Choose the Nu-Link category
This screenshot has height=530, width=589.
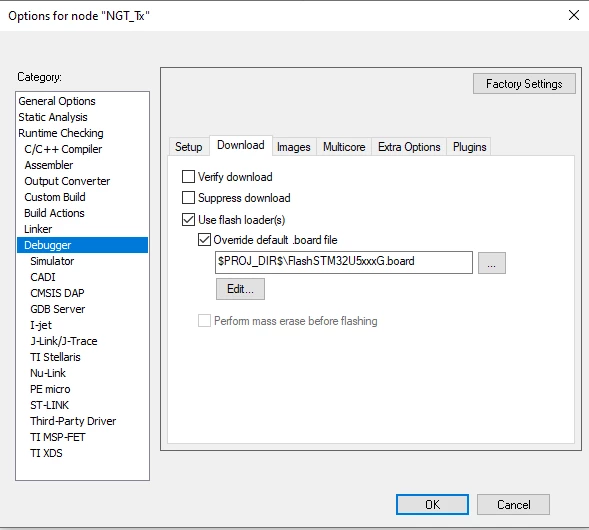[82, 373]
